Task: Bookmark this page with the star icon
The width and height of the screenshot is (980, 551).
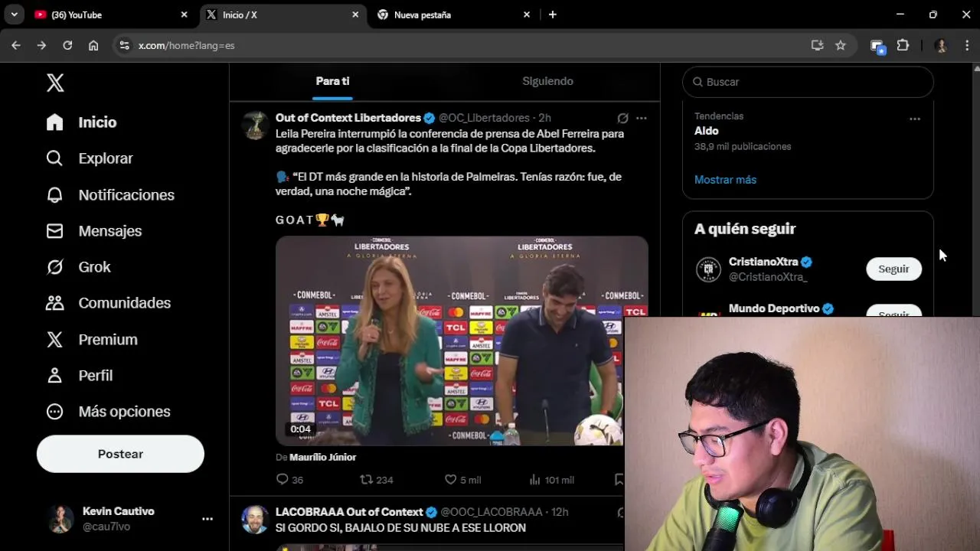Action: point(841,45)
